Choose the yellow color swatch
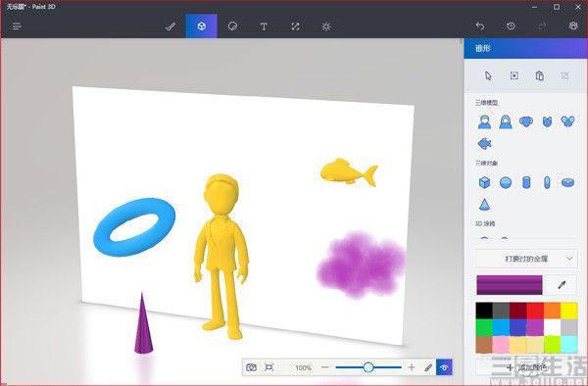This screenshot has height=386, width=588. pyautogui.click(x=569, y=311)
